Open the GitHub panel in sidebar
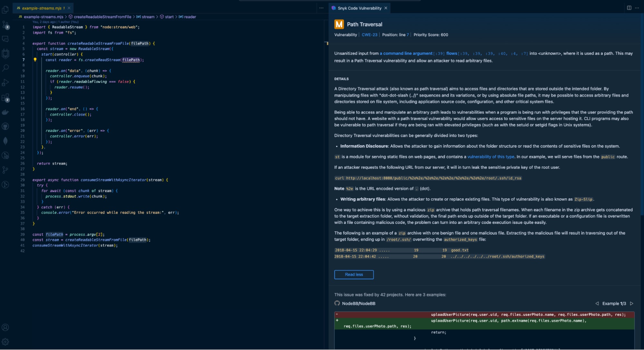Viewport: 644px width, 350px height. [x=5, y=126]
